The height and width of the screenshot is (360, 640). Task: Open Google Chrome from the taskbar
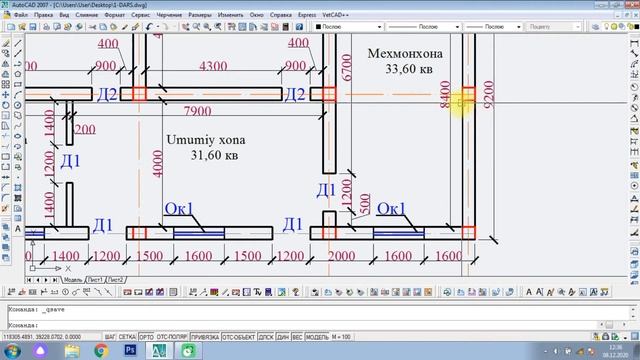pyautogui.click(x=101, y=351)
